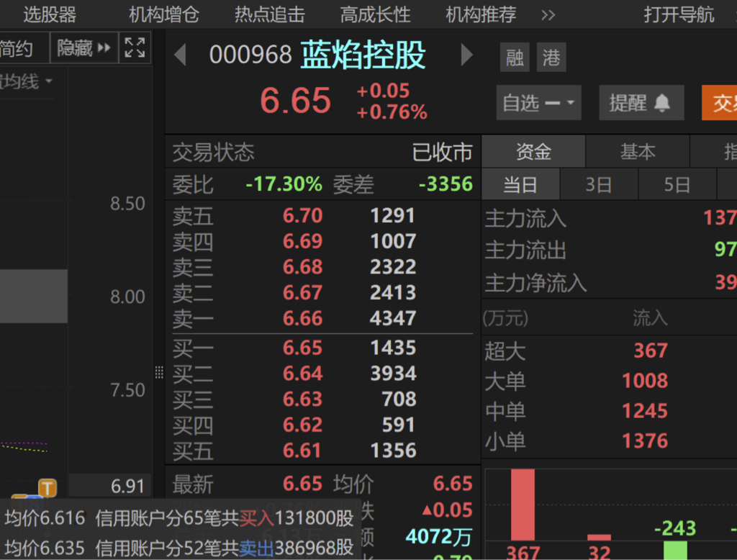Image resolution: width=737 pixels, height=560 pixels.
Task: Click the bell icon in 提醒 button
Action: coord(662,103)
